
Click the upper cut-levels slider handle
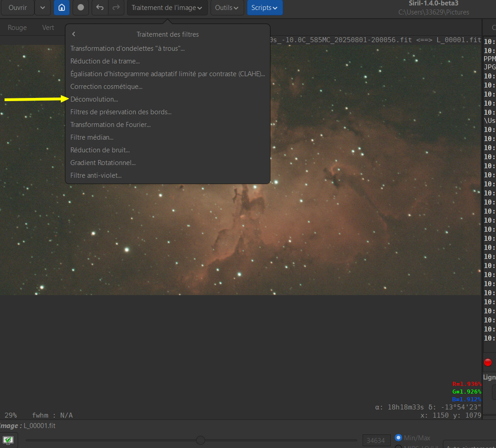[200, 440]
